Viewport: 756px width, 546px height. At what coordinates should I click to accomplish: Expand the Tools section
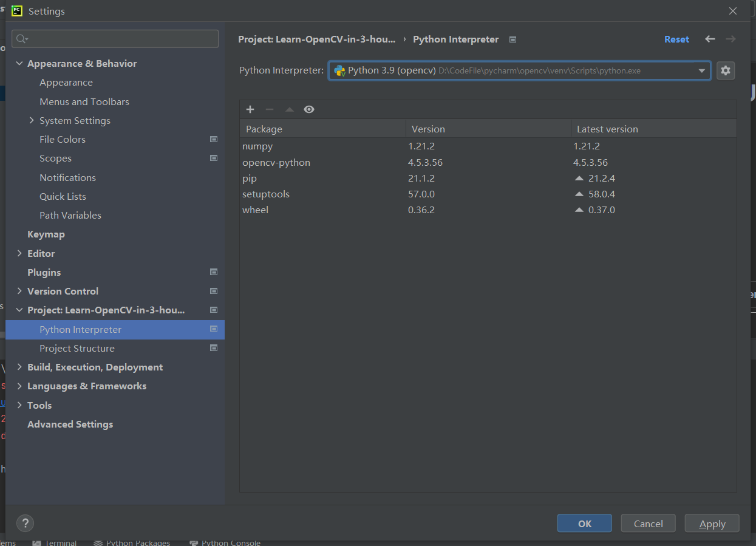click(x=19, y=405)
